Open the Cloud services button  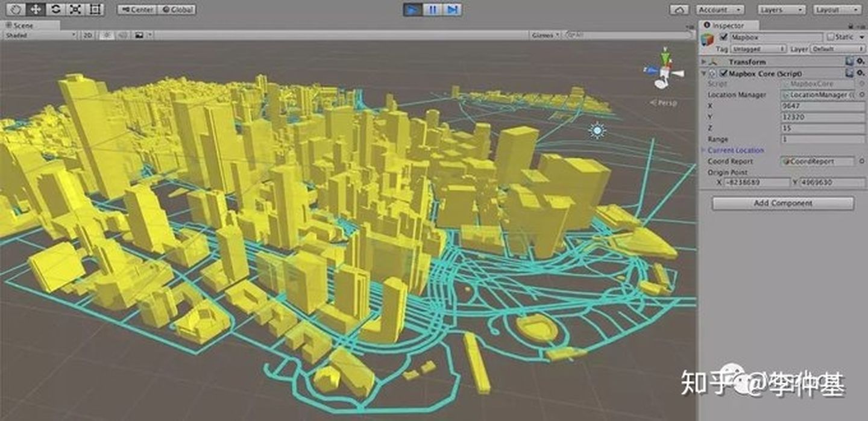pyautogui.click(x=679, y=10)
